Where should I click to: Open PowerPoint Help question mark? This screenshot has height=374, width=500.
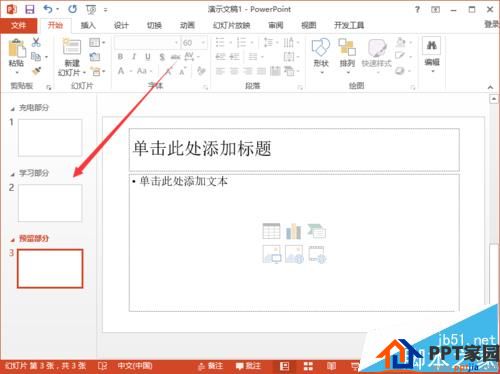click(x=417, y=10)
